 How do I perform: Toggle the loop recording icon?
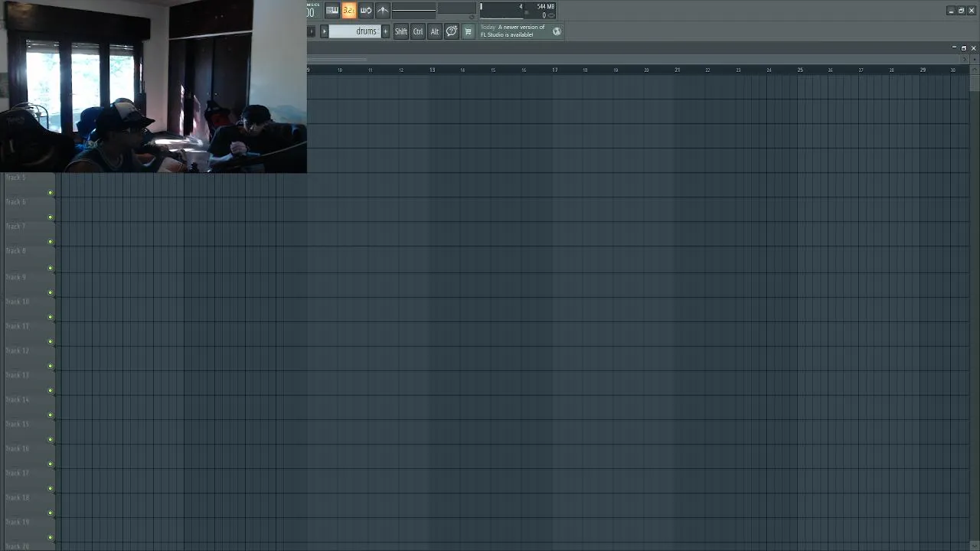366,10
